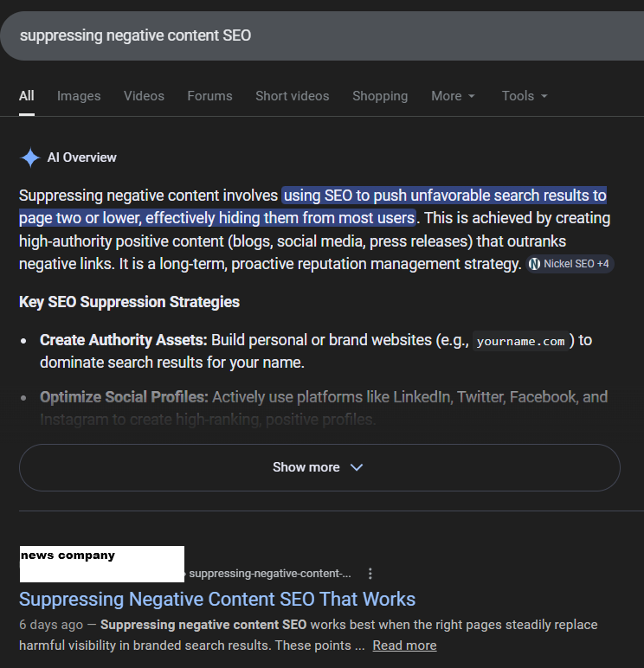Open the Tools dropdown
The width and height of the screenshot is (644, 668).
tap(525, 96)
